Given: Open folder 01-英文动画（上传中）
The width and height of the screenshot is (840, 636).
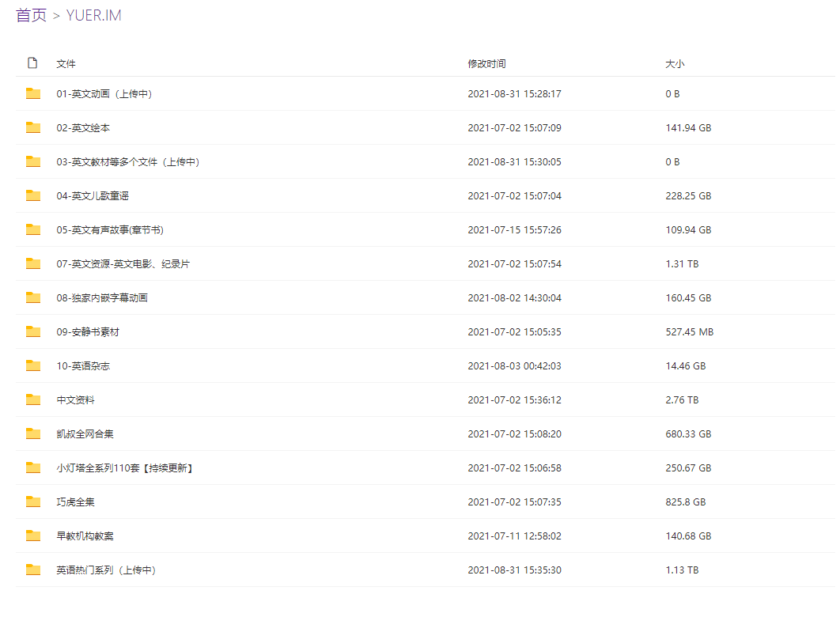Looking at the screenshot, I should click(105, 94).
